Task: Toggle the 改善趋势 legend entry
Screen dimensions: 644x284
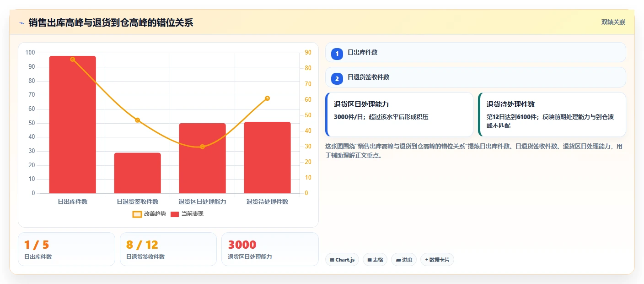Action: pos(149,214)
